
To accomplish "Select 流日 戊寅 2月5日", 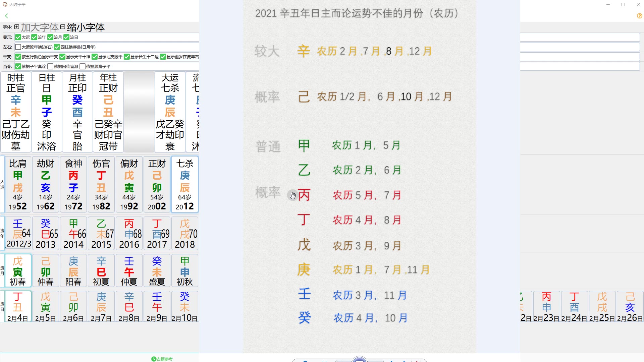I will pos(46,307).
